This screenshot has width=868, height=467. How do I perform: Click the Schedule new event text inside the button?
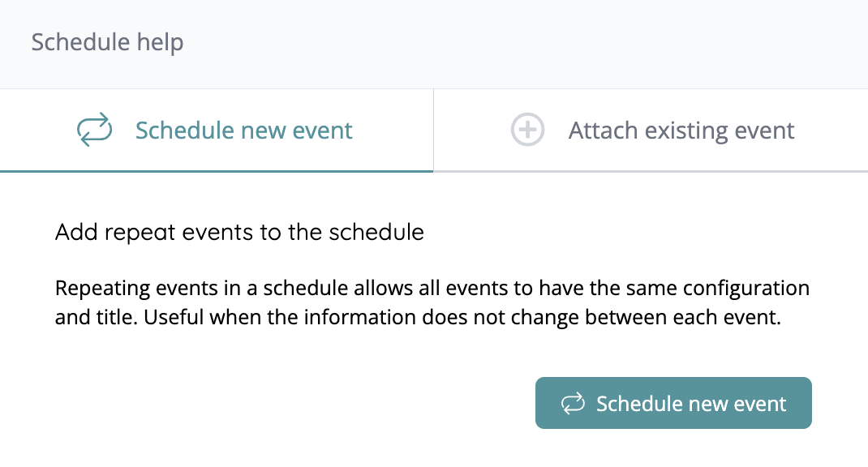691,404
